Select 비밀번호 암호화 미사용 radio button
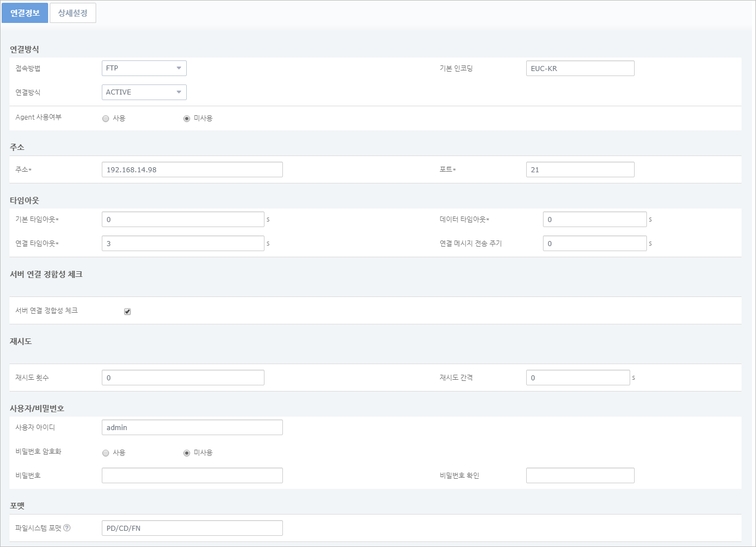Image resolution: width=756 pixels, height=547 pixels. point(187,453)
